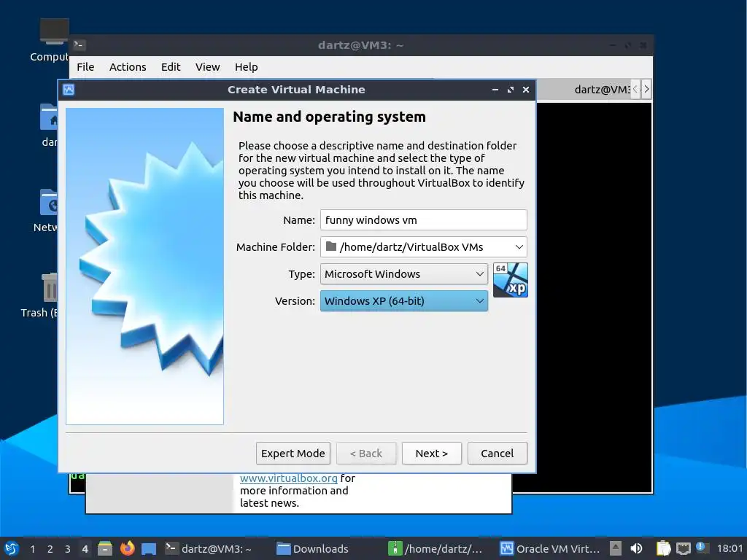Viewport: 747px width, 560px height.
Task: Click the update notification tray icon
Action: (702, 547)
